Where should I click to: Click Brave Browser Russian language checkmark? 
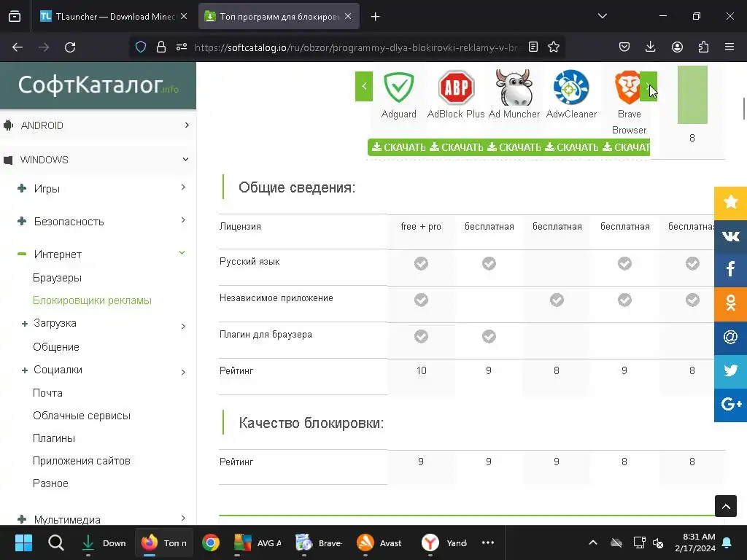coord(692,263)
